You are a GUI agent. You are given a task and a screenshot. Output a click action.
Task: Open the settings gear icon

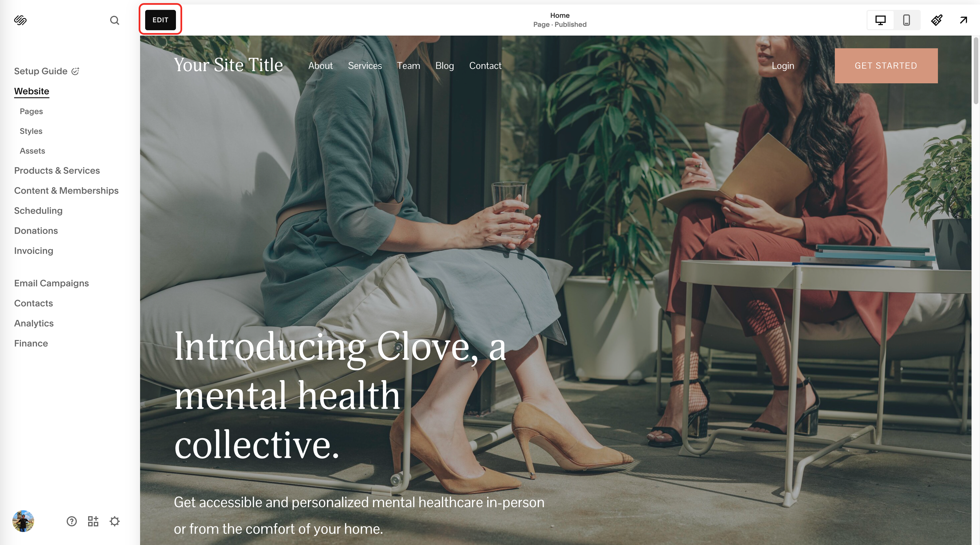[x=114, y=521]
